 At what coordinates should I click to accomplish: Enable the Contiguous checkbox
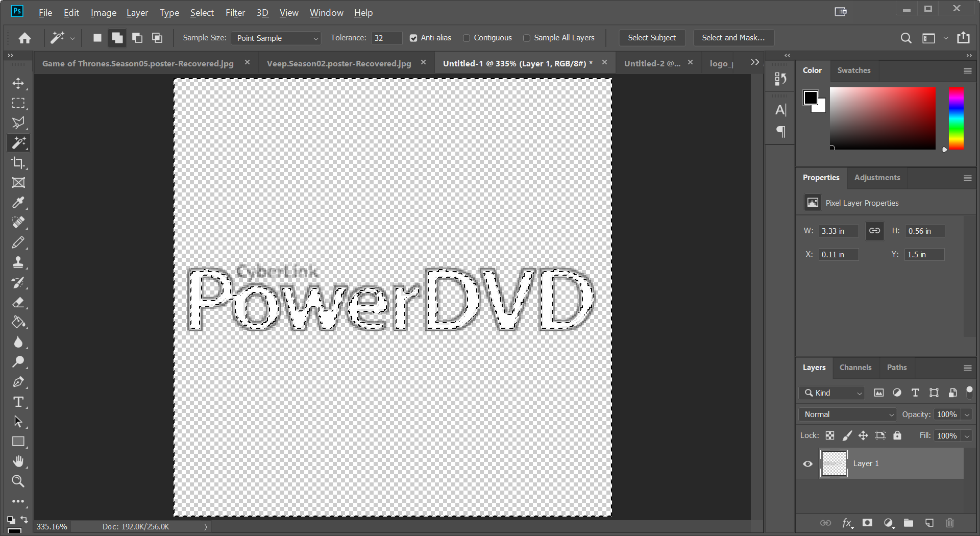467,38
